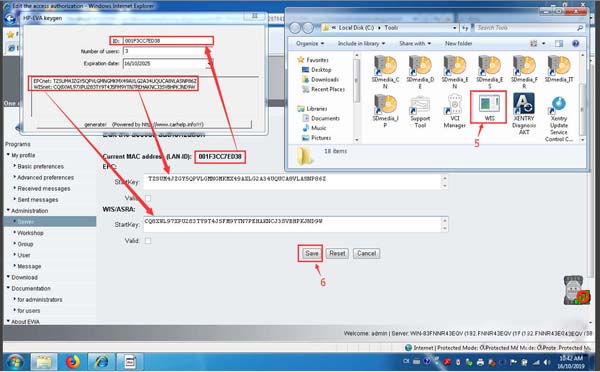This screenshot has height=372, width=600.
Task: Open File Explorer from the taskbar
Action: tap(44, 362)
